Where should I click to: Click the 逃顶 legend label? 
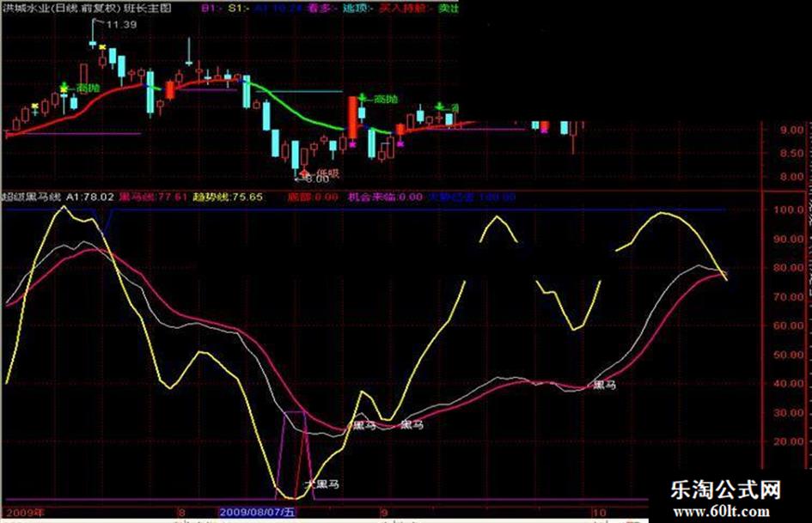click(x=357, y=7)
